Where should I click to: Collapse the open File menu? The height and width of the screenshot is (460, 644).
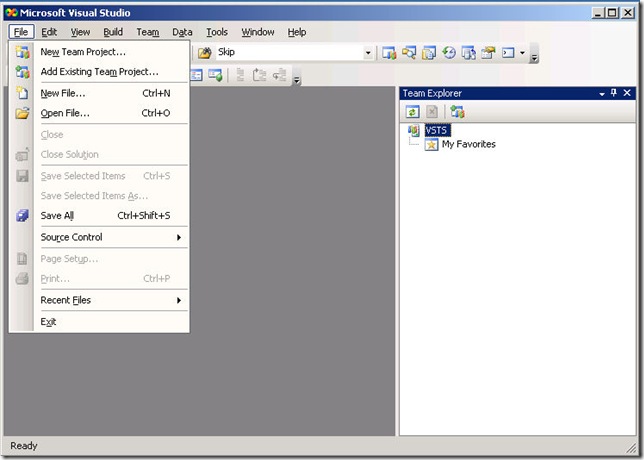point(21,32)
